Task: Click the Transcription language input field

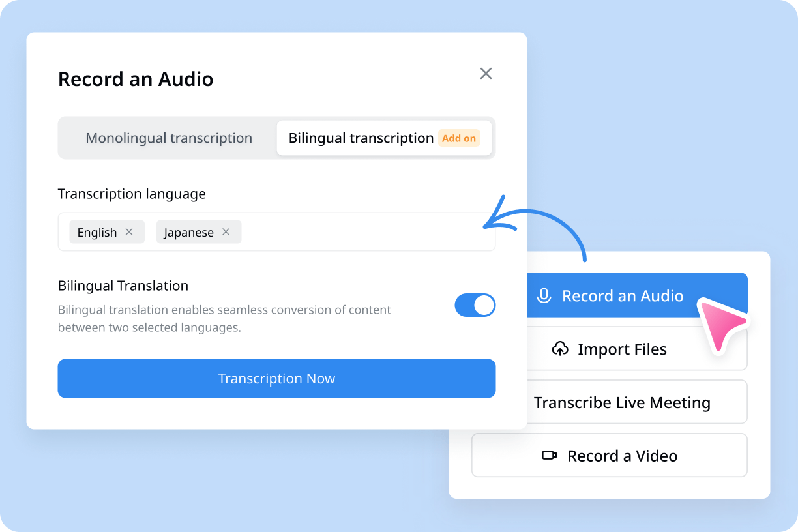Action: (x=276, y=232)
